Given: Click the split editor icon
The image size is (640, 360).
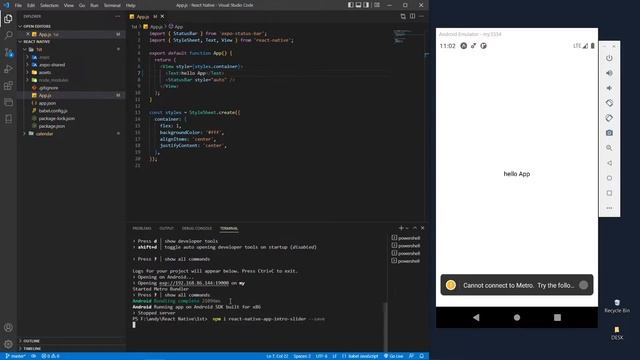Looking at the screenshot, I should click(x=412, y=16).
